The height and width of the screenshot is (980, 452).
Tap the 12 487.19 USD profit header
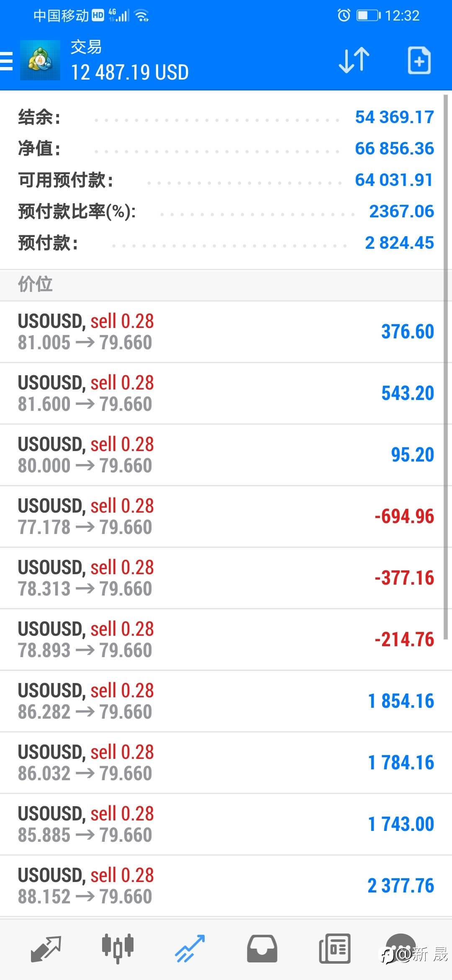pos(130,72)
